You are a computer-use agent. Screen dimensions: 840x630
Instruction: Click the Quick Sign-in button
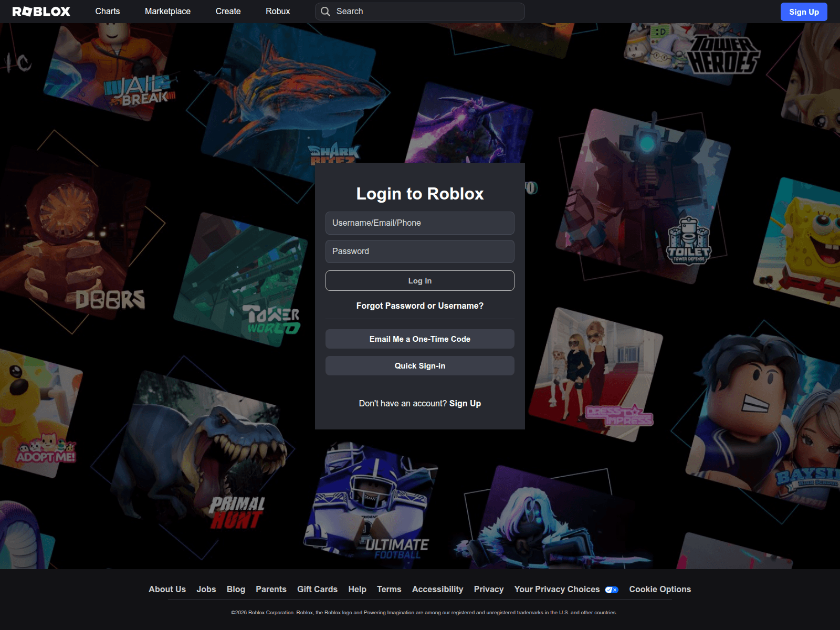[420, 366]
